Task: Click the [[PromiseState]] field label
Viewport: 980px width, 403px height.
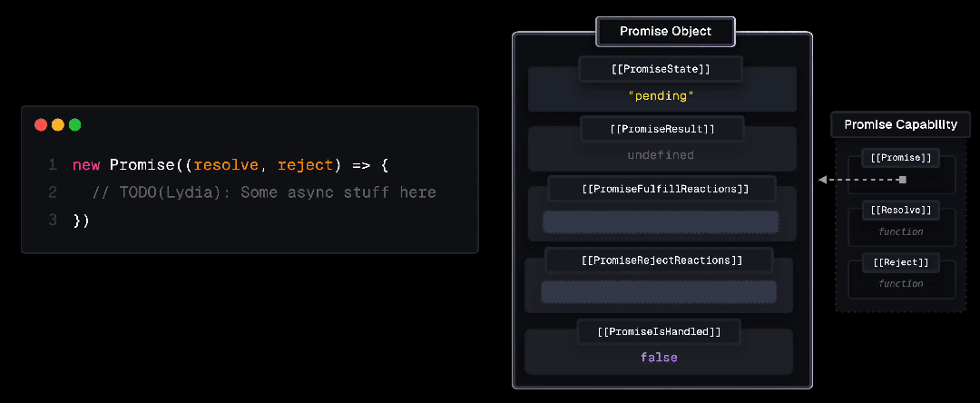Action: [x=660, y=69]
